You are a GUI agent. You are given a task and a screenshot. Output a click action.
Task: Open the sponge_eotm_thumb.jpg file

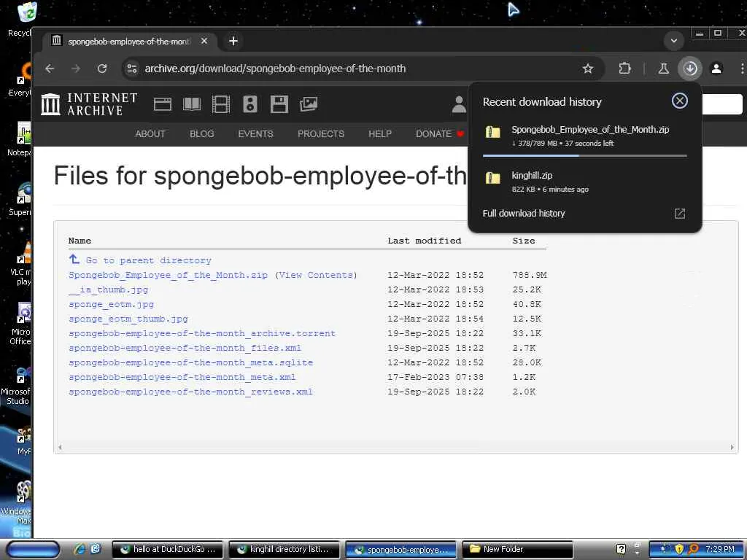(128, 319)
